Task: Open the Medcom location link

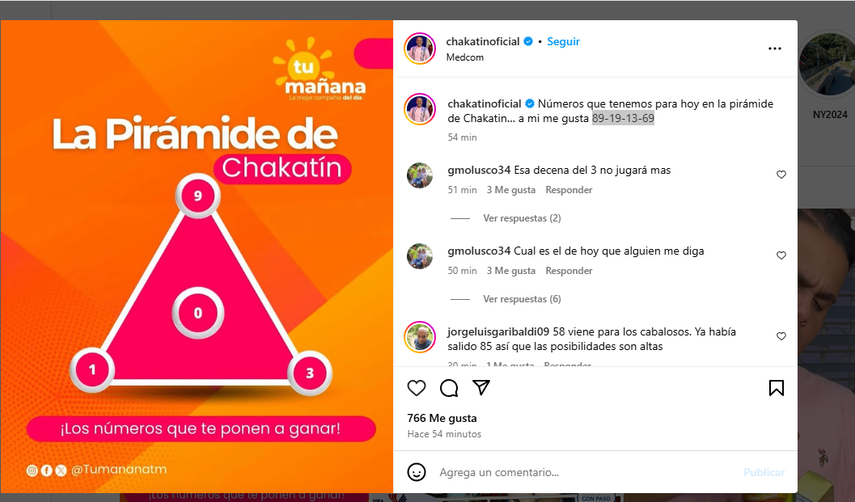Action: coord(465,57)
